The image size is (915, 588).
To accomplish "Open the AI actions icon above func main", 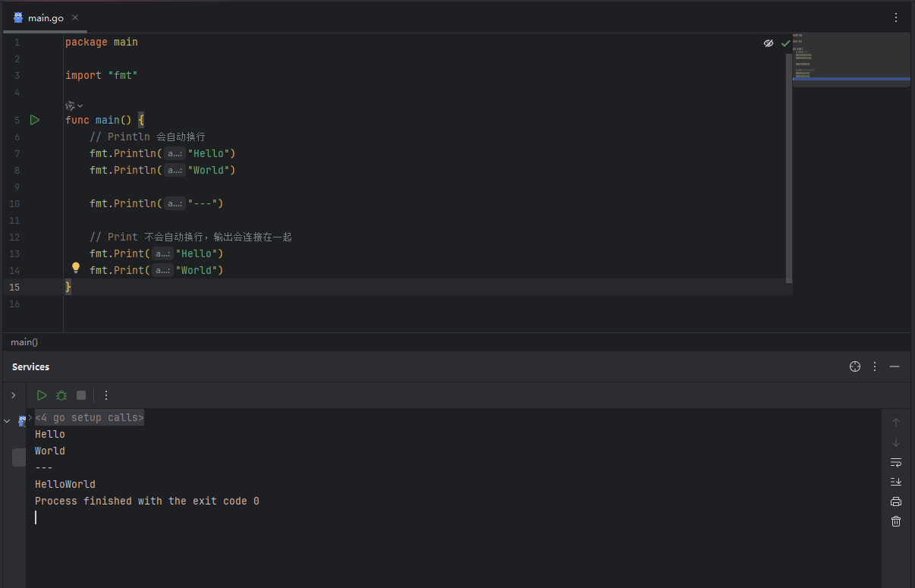I will [x=71, y=105].
